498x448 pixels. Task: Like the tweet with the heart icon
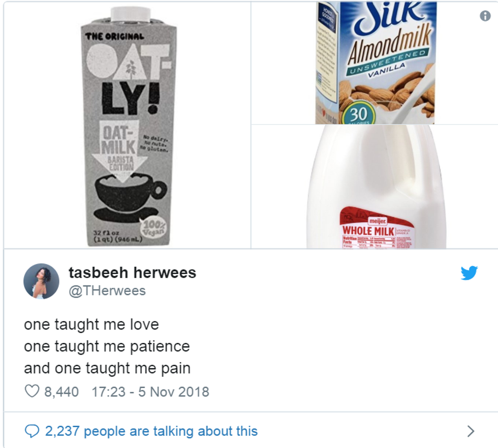[x=32, y=391]
